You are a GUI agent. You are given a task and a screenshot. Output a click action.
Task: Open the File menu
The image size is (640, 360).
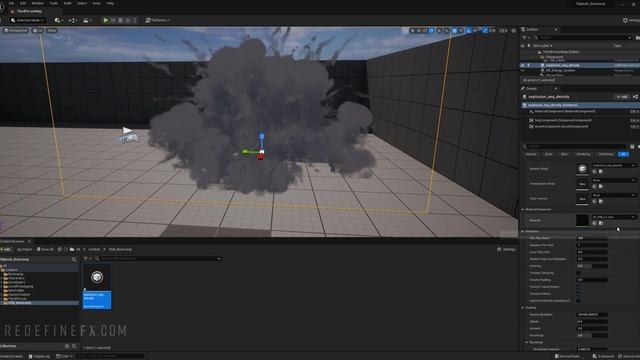(x=11, y=3)
